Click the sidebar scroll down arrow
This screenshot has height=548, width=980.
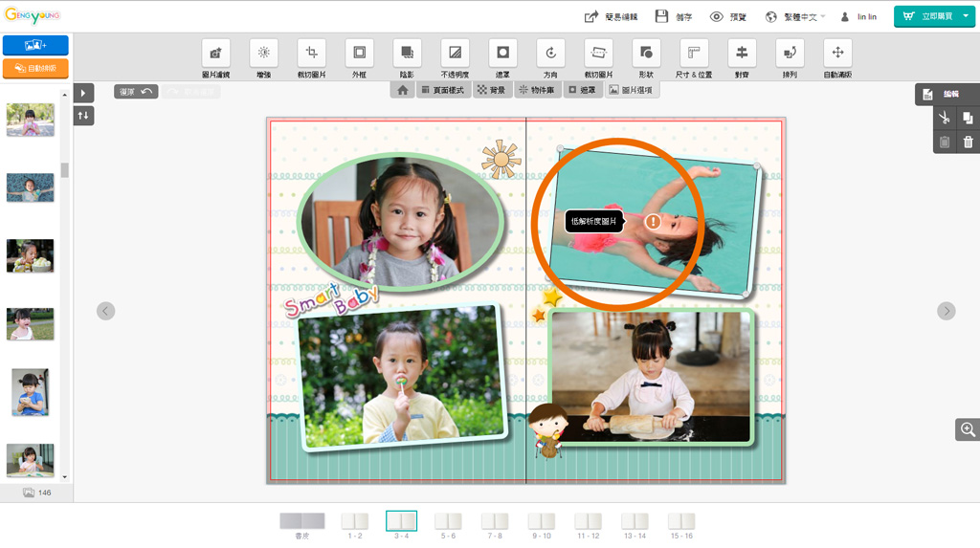pos(64,477)
